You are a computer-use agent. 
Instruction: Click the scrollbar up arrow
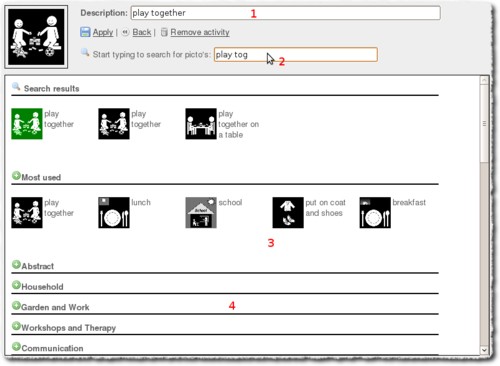(x=484, y=80)
